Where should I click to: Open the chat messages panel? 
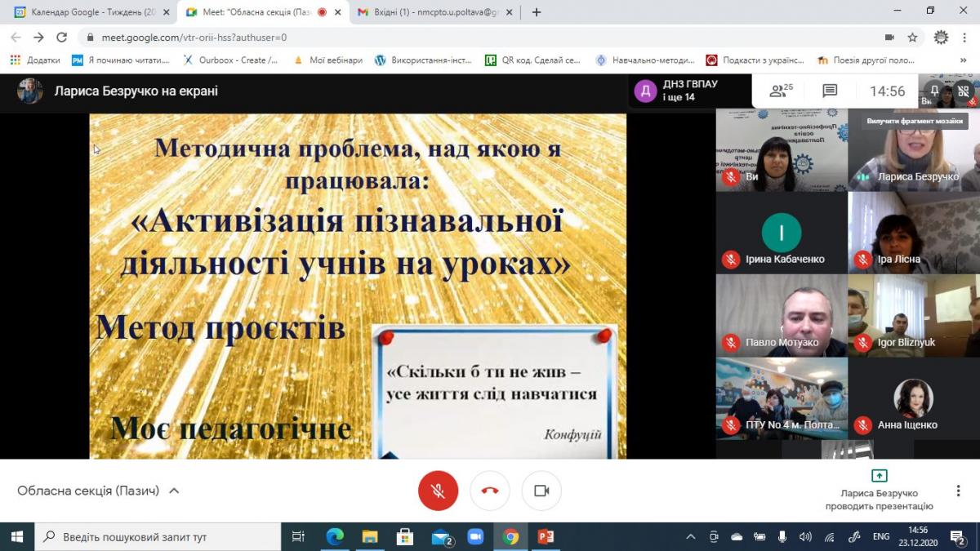[830, 91]
